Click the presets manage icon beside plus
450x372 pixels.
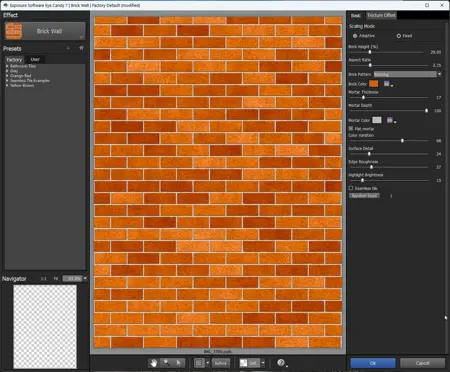81,49
